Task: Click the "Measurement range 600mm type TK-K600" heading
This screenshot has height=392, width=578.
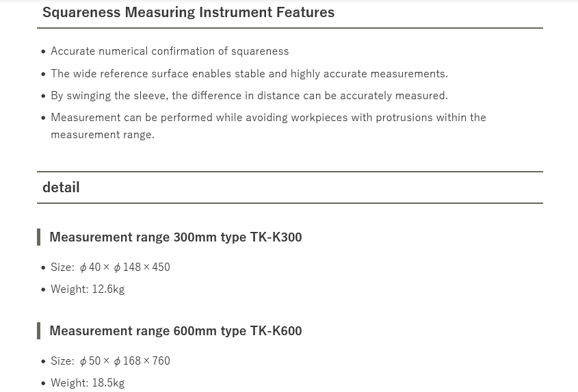Action: (x=175, y=331)
